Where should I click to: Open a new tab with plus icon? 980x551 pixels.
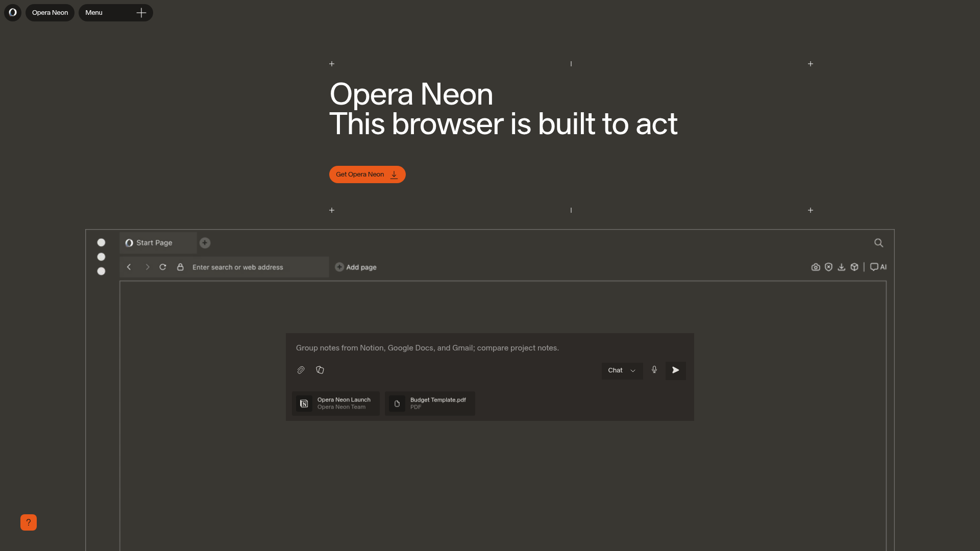[205, 243]
